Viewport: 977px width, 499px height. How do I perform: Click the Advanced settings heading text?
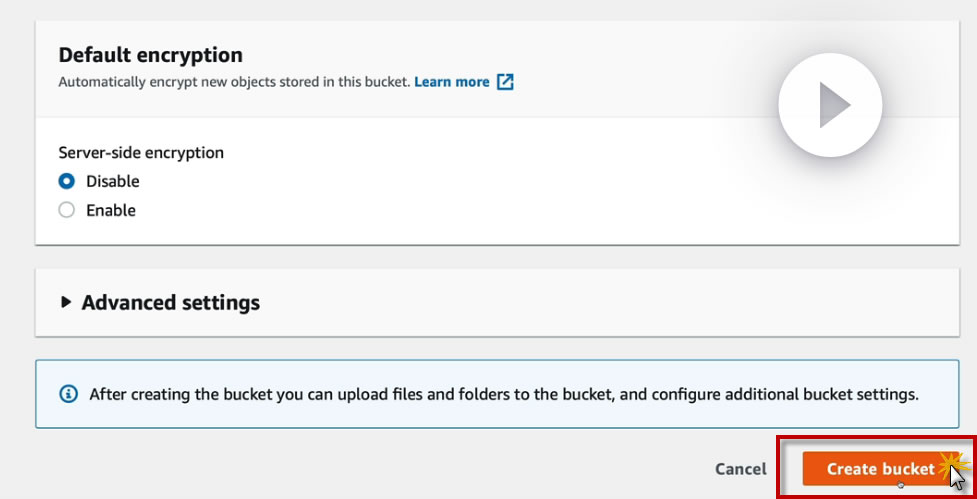pos(170,302)
